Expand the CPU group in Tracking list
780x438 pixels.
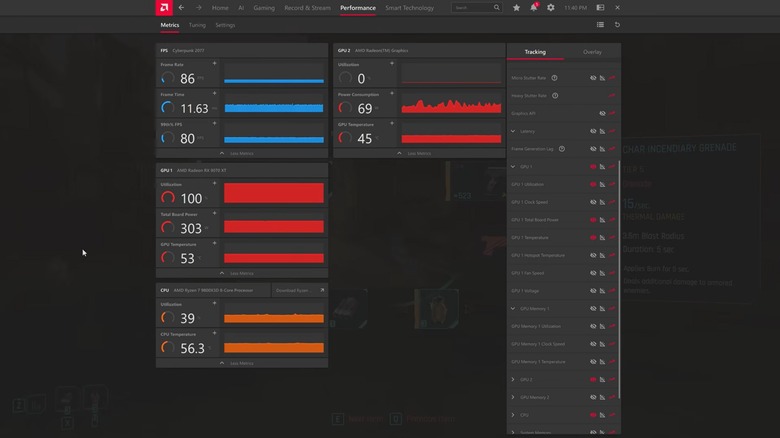tap(513, 415)
